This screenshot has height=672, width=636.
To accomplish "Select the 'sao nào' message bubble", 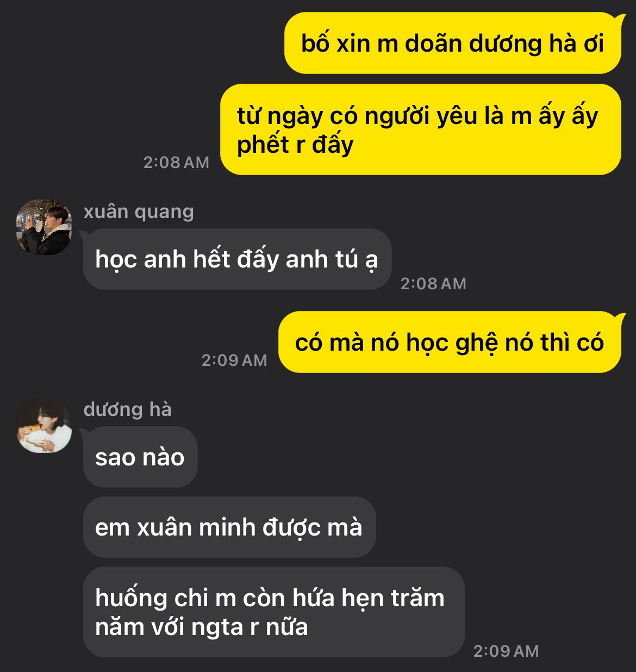I will 140,457.
